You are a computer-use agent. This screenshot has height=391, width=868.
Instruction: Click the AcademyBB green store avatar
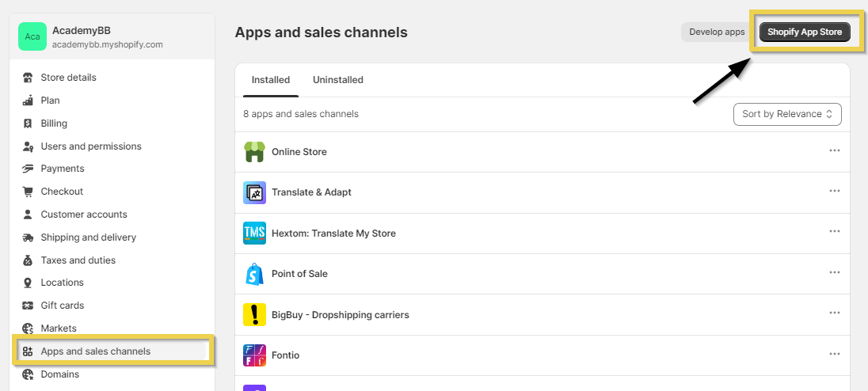click(32, 36)
